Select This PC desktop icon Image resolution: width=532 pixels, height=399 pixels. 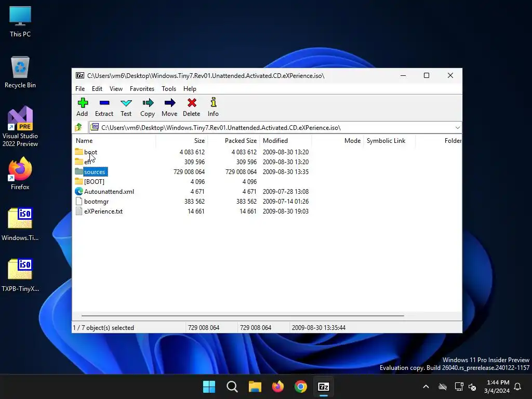(20, 22)
